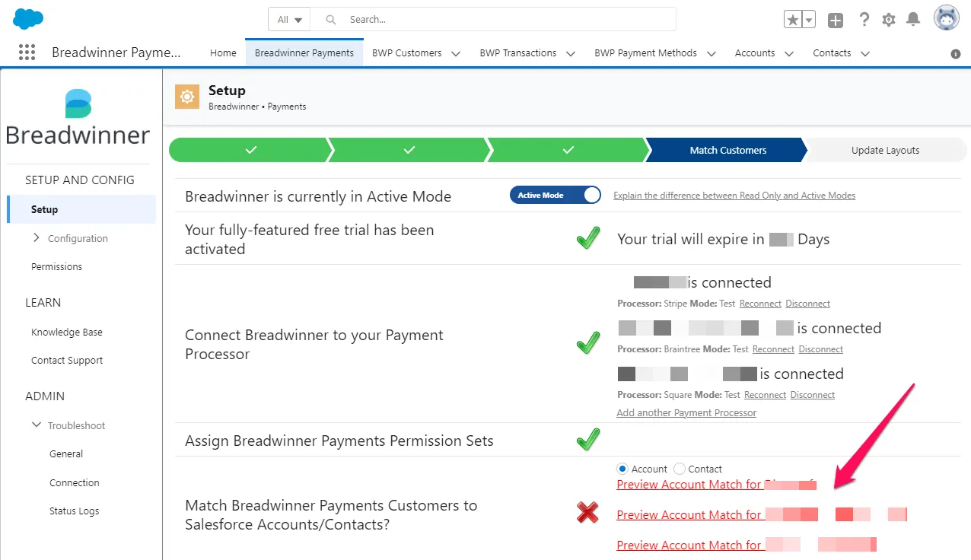Open Permissions in the sidebar

click(x=56, y=267)
